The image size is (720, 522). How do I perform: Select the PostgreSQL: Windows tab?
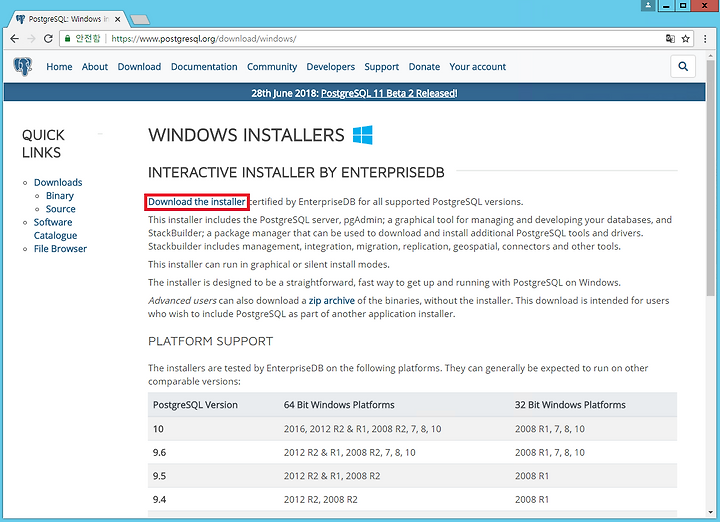[67, 19]
